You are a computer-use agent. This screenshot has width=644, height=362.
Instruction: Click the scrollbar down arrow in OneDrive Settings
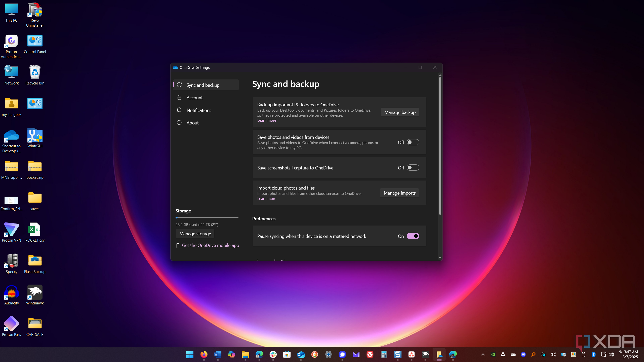pyautogui.click(x=440, y=258)
